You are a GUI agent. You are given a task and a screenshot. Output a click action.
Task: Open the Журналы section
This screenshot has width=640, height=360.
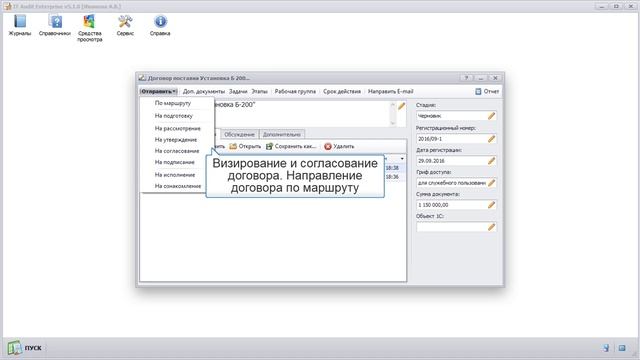[x=20, y=25]
